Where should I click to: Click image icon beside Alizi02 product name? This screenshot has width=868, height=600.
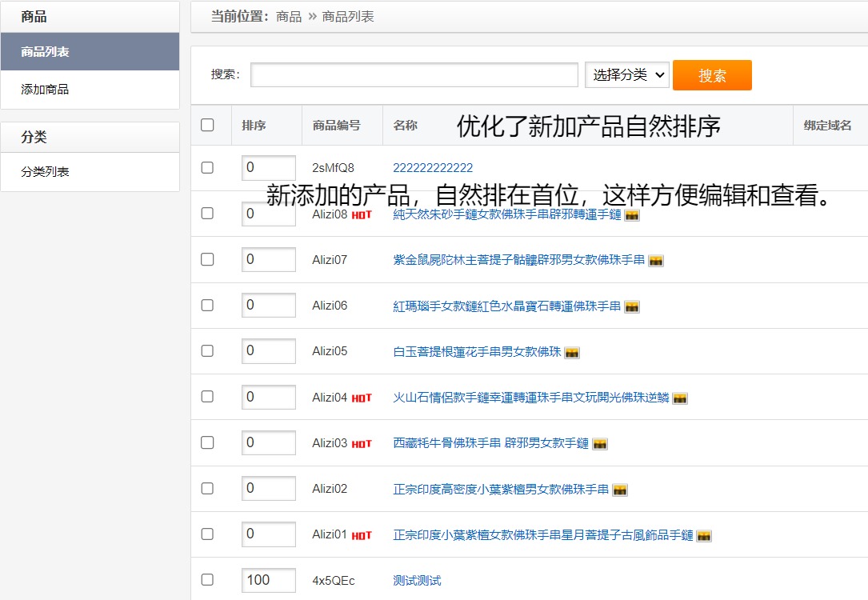620,490
